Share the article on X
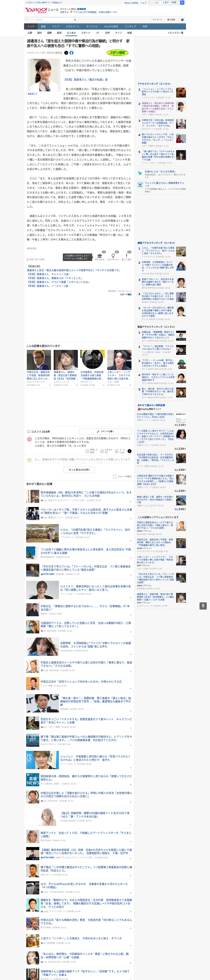 coord(66,53)
